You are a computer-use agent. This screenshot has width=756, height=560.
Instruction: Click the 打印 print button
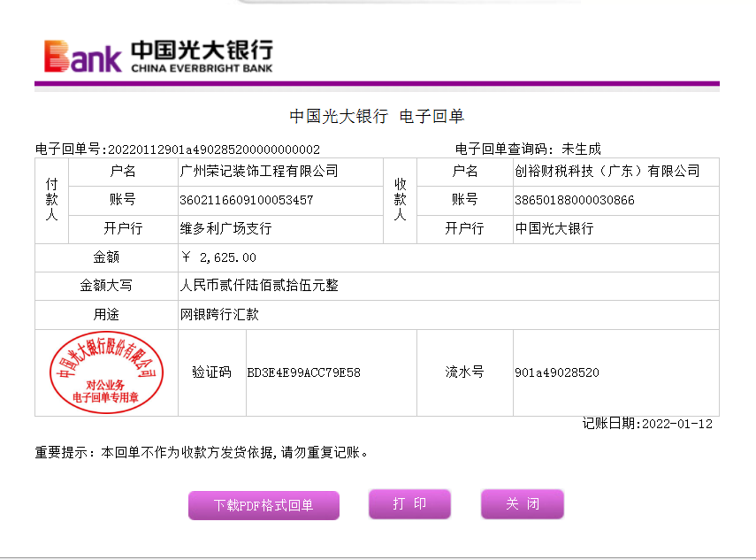(x=409, y=503)
